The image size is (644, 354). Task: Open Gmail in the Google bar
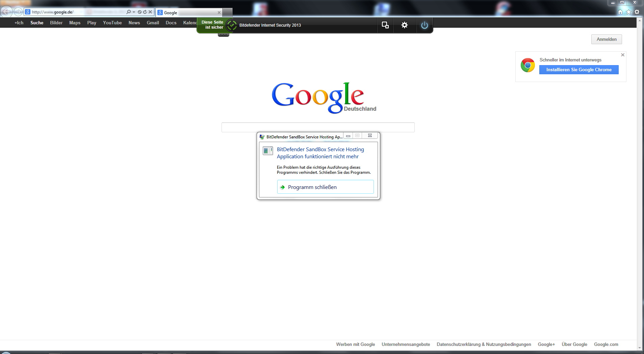click(153, 23)
